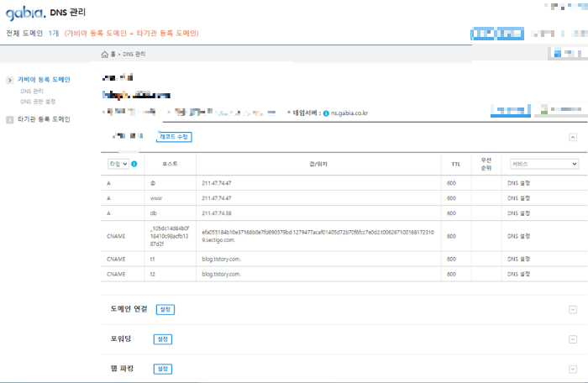Open the 서비스 filter dropdown
588x383 pixels.
[x=544, y=164]
